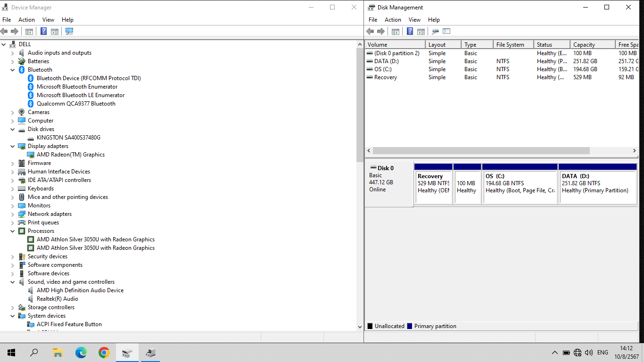The width and height of the screenshot is (644, 362).
Task: Select the Keyboards category icon
Action: point(22,189)
